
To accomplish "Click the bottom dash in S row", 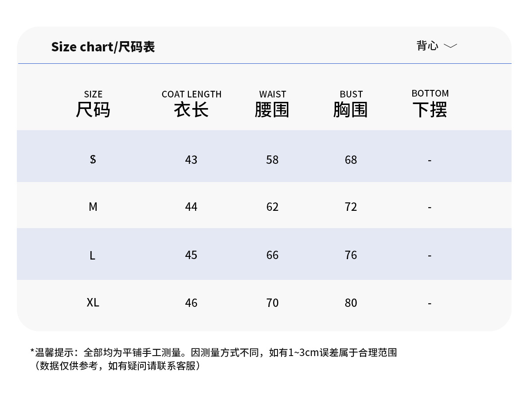I will 430,160.
